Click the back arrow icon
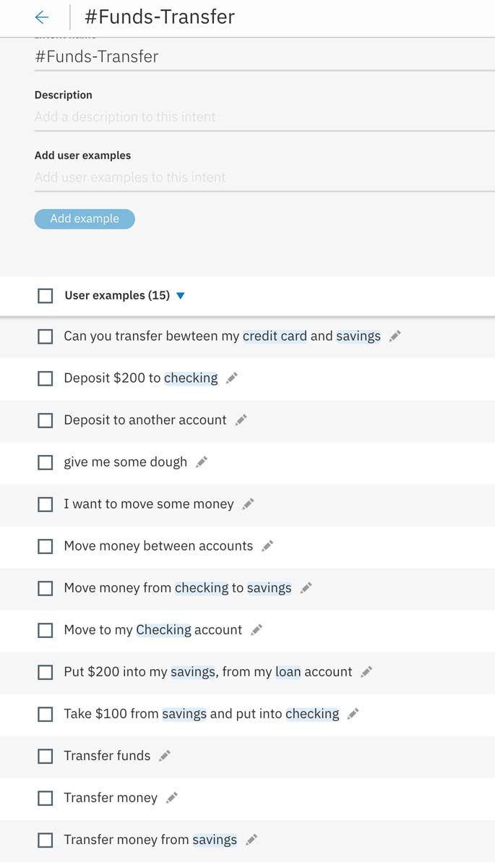 pyautogui.click(x=42, y=17)
